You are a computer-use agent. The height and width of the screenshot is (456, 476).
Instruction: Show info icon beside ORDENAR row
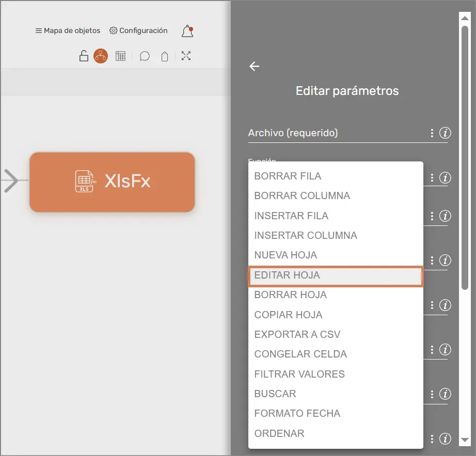tap(445, 438)
